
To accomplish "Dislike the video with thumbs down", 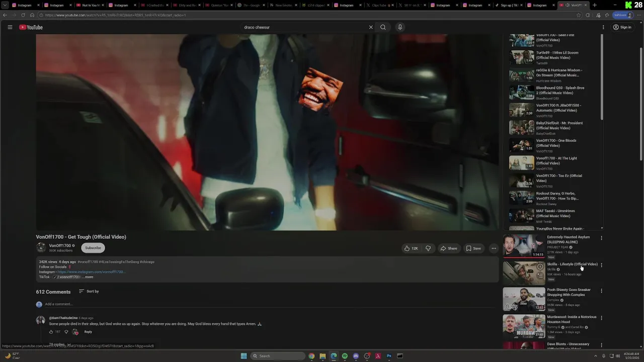I will pos(428,248).
